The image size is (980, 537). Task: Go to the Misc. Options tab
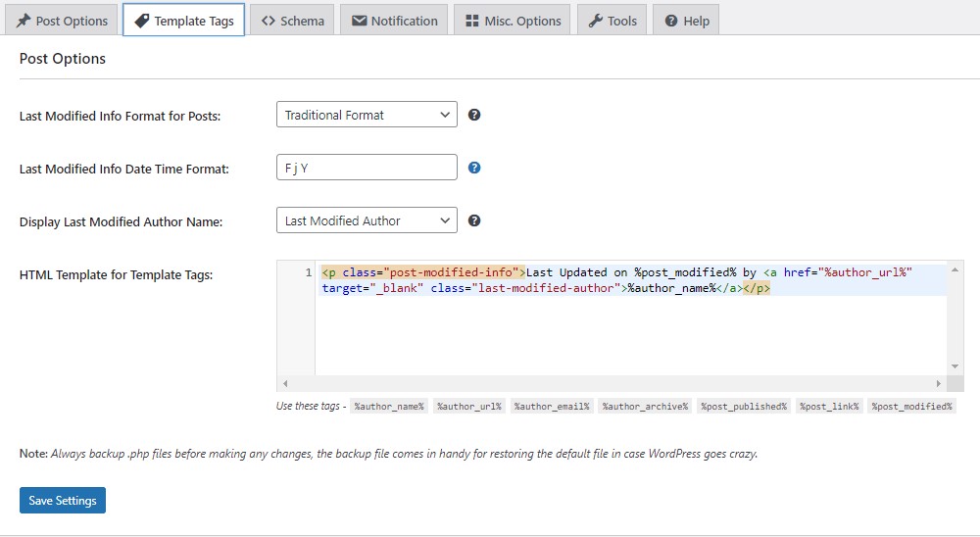coord(513,21)
